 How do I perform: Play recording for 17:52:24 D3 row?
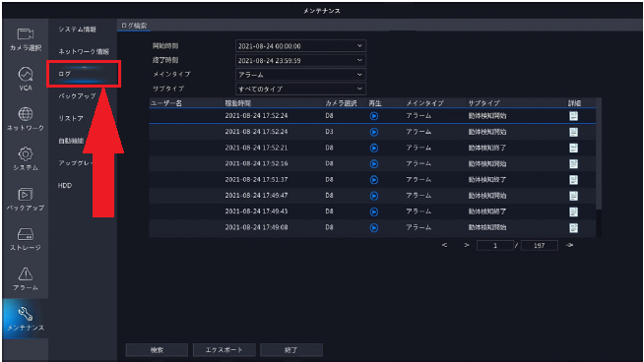374,132
